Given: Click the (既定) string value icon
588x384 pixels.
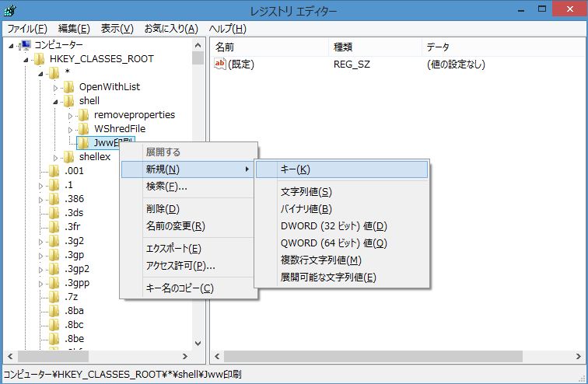Looking at the screenshot, I should (220, 65).
